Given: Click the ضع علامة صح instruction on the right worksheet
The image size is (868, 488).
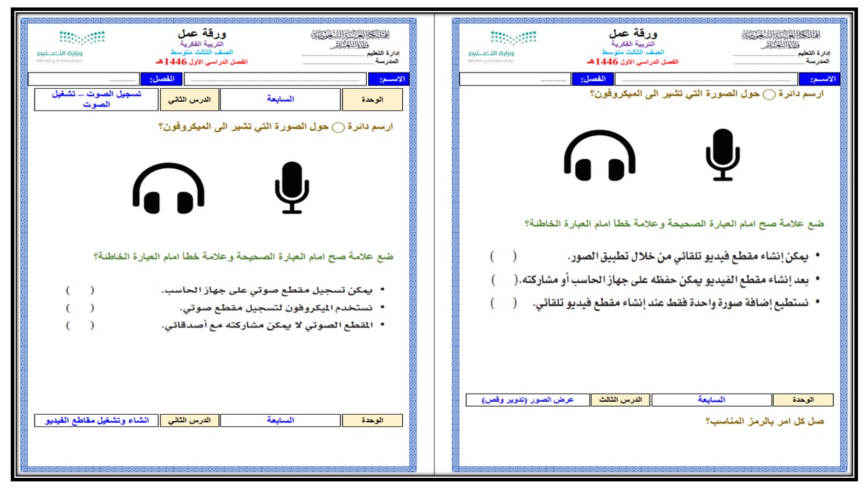Looking at the screenshot, I should (x=674, y=224).
